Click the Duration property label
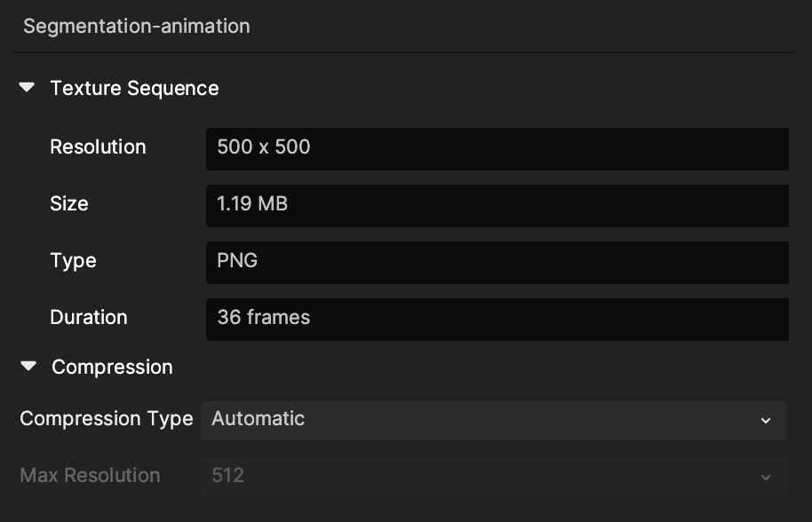Viewport: 812px width, 522px height. point(89,317)
